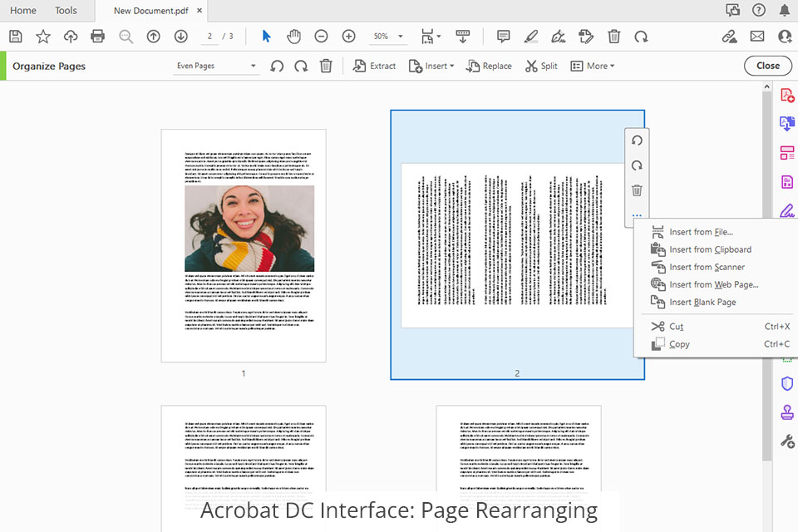This screenshot has width=798, height=532.
Task: Open the wrench more tools sidebar icon
Action: [787, 441]
